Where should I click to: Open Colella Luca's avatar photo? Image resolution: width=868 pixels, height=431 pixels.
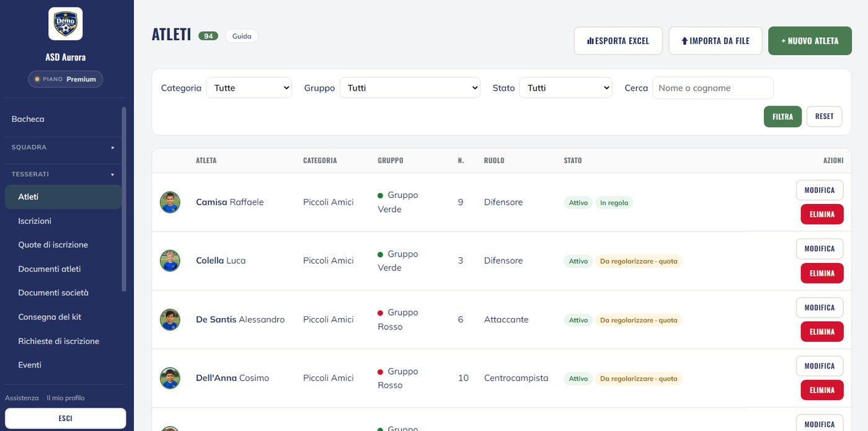tap(170, 260)
